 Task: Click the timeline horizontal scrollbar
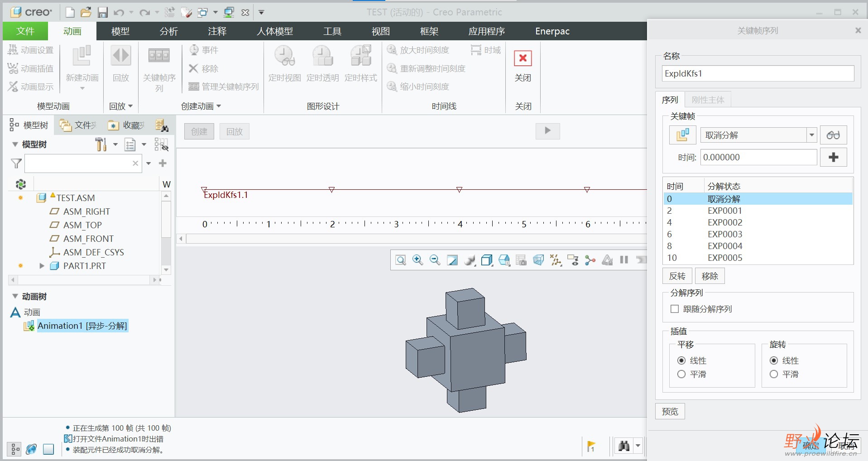[416, 239]
